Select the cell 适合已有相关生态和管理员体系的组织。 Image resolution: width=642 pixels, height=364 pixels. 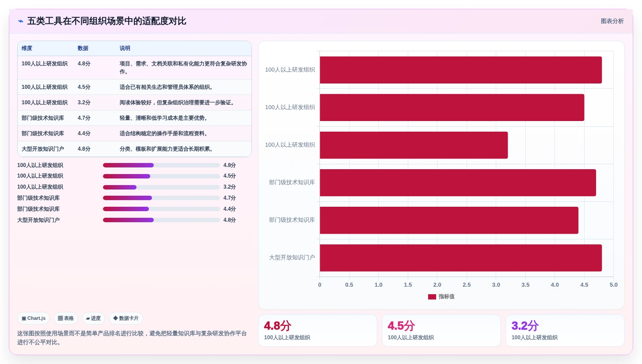[183, 87]
